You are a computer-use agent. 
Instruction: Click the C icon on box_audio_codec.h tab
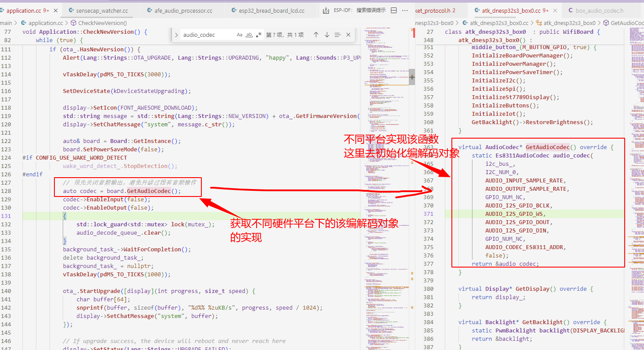(x=571, y=11)
